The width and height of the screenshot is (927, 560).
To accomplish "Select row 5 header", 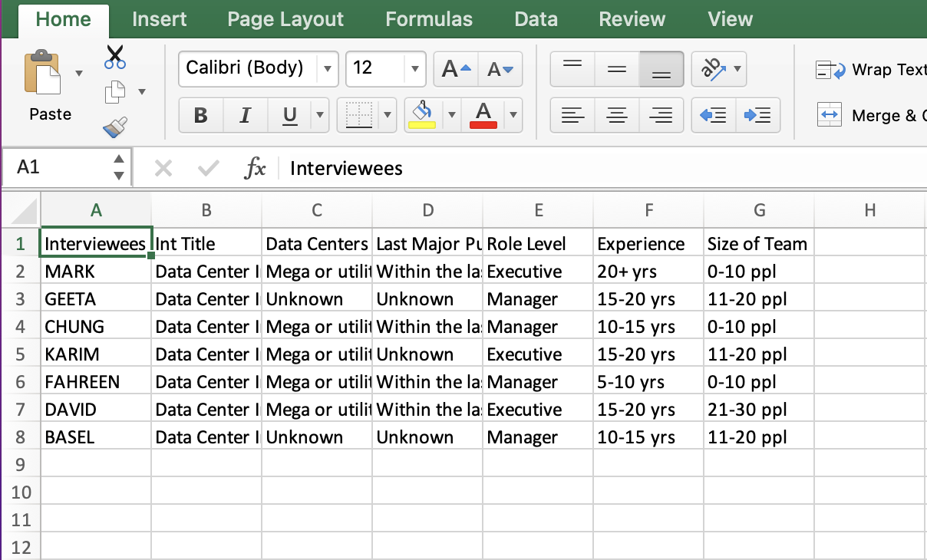I will [x=20, y=354].
